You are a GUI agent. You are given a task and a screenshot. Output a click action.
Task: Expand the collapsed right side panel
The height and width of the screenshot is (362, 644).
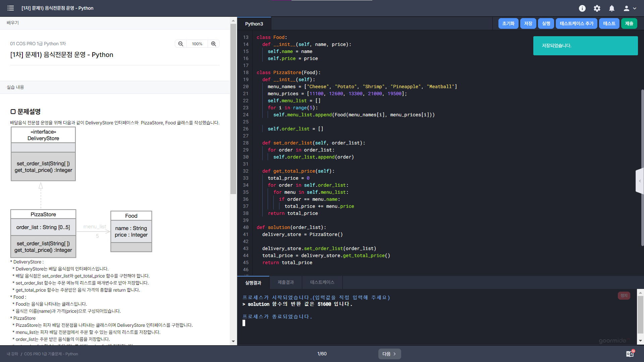tap(640, 181)
